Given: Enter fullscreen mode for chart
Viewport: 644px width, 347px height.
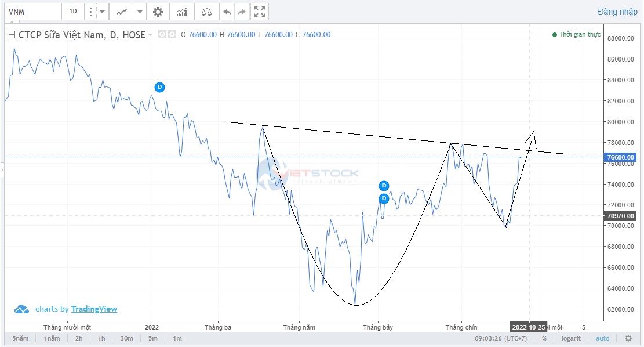Looking at the screenshot, I should pos(260,12).
